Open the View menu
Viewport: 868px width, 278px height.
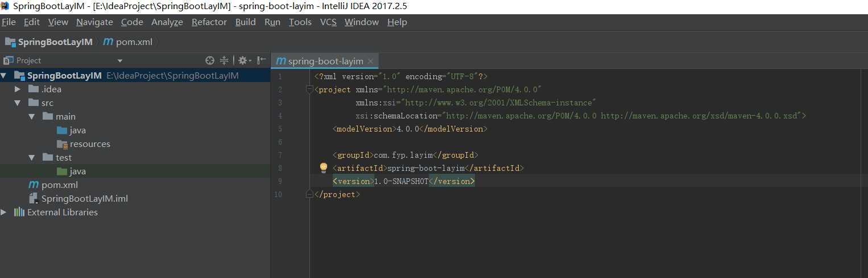(58, 22)
